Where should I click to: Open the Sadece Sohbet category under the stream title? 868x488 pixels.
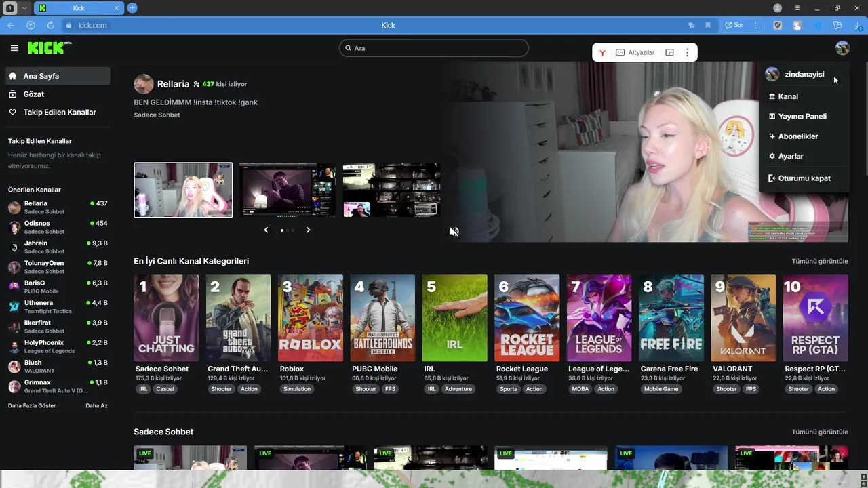(x=157, y=115)
